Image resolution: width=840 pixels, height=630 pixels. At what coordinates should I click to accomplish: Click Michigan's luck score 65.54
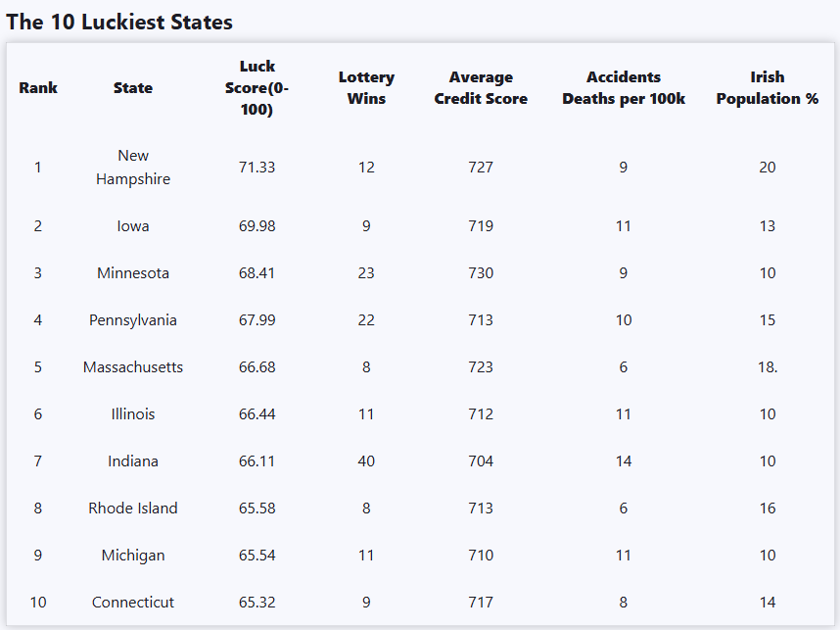[x=257, y=556]
